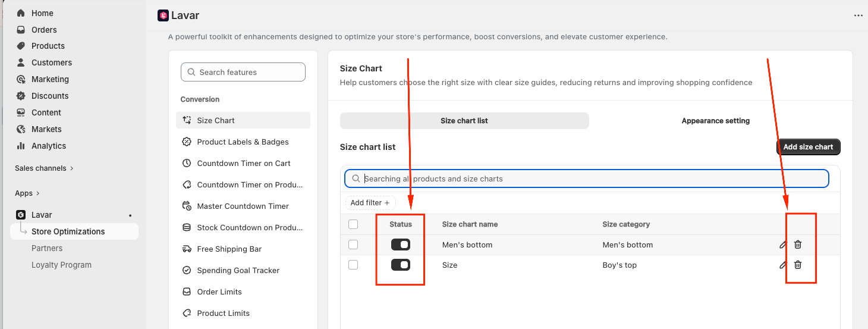Viewport: 868px width, 329px height.
Task: Click the Orders inbox icon
Action: coord(21,30)
